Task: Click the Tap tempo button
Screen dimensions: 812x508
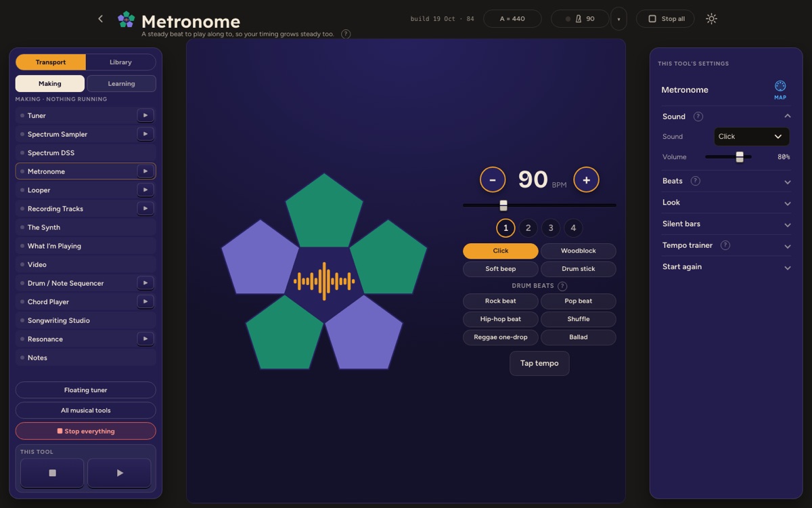Action: (x=539, y=363)
